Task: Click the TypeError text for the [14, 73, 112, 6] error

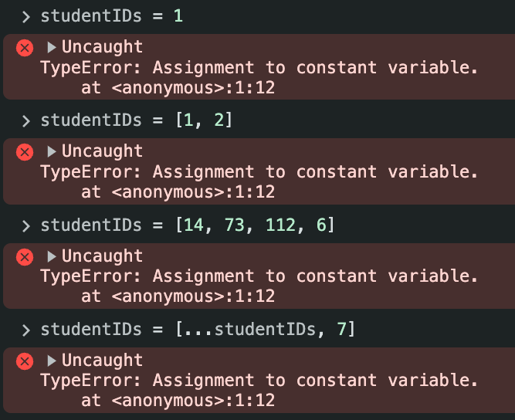Action: [x=259, y=276]
